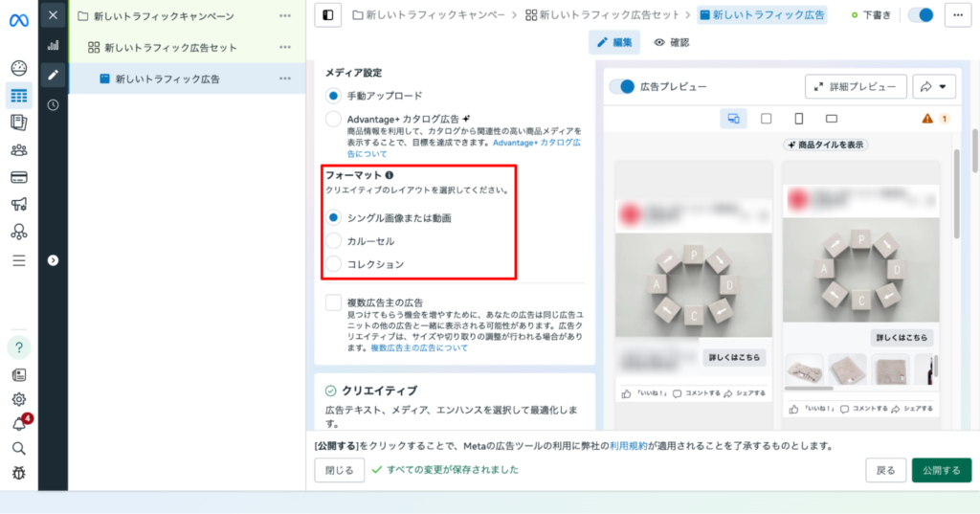Click the megaphone advertising icon in sidebar
The height and width of the screenshot is (514, 980).
coord(18,204)
